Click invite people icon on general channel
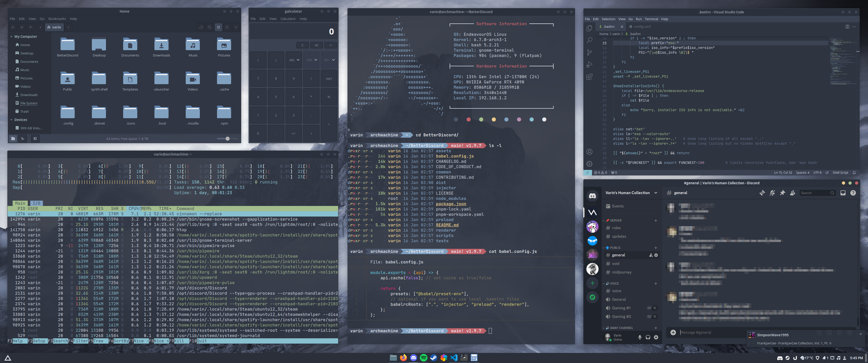 (651, 255)
